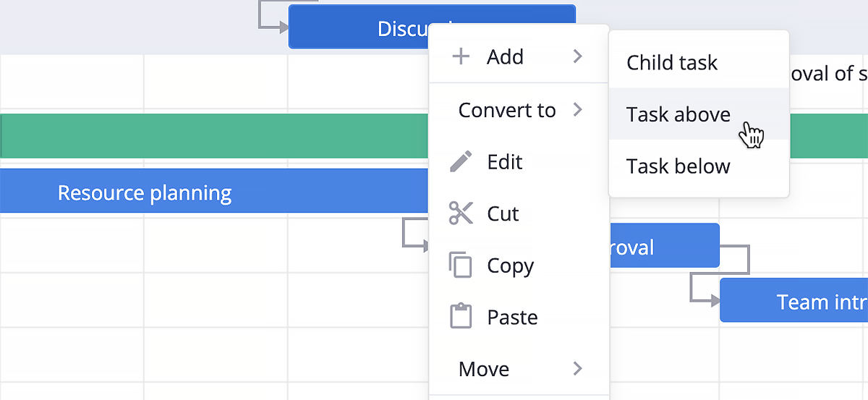The height and width of the screenshot is (400, 868).
Task: Click the Copy pages icon
Action: (x=461, y=265)
